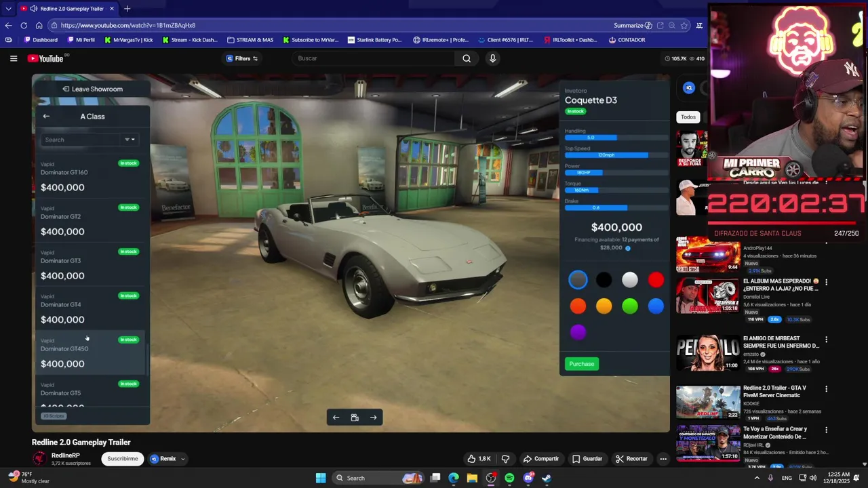This screenshot has width=868, height=488.
Task: Click Leave Showroom button
Action: click(x=92, y=89)
